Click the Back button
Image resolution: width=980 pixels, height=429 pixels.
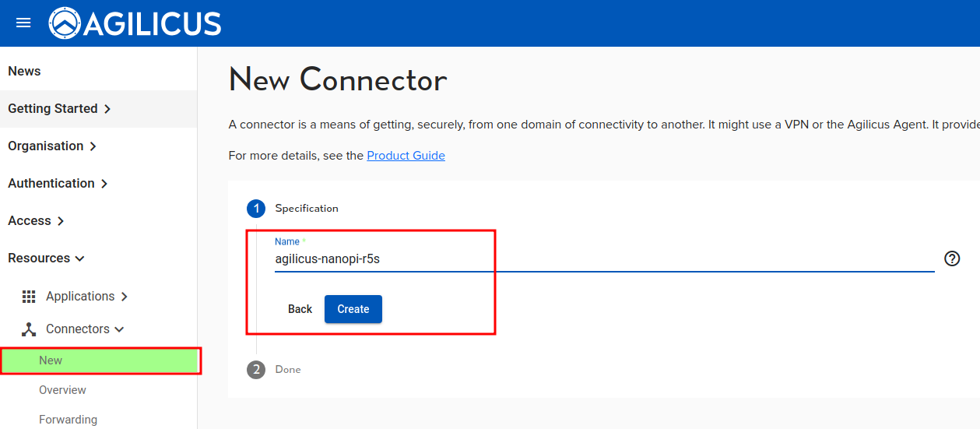(300, 309)
